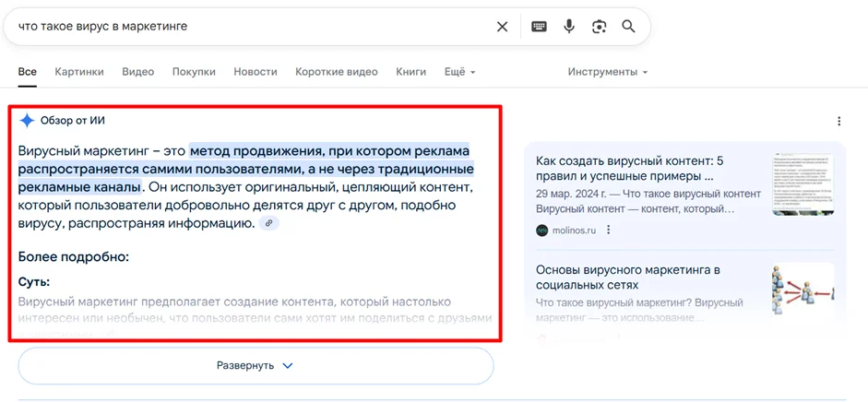Switch to the Видео tab
Image resolution: width=868 pixels, height=402 pixels.
(x=138, y=72)
